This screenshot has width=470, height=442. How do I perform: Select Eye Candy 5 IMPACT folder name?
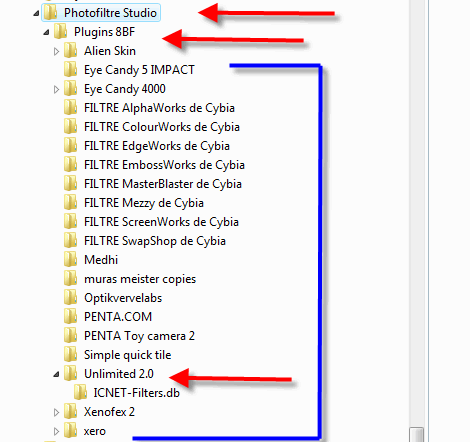139,70
